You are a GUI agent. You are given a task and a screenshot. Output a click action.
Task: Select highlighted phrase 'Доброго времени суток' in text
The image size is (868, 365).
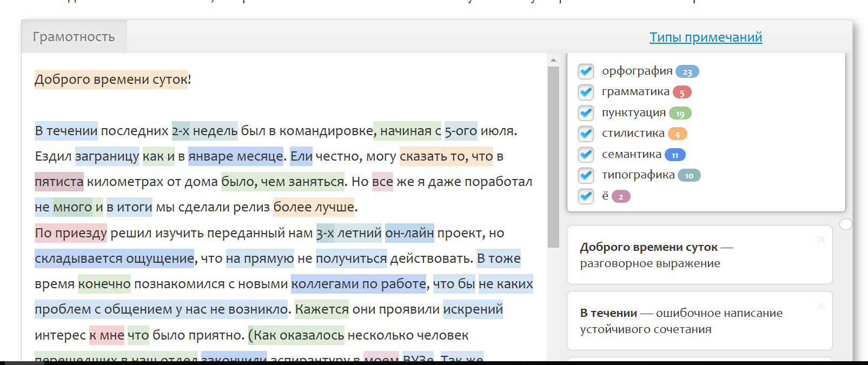click(111, 79)
